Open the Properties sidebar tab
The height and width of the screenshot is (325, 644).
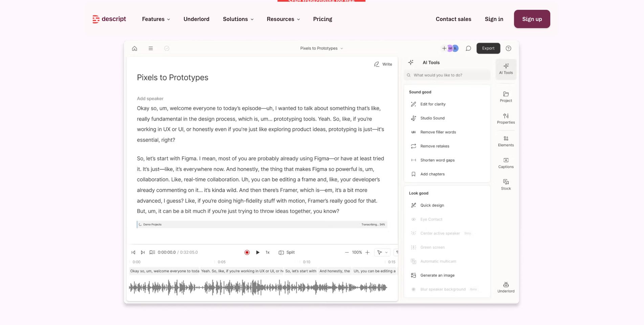coord(506,119)
